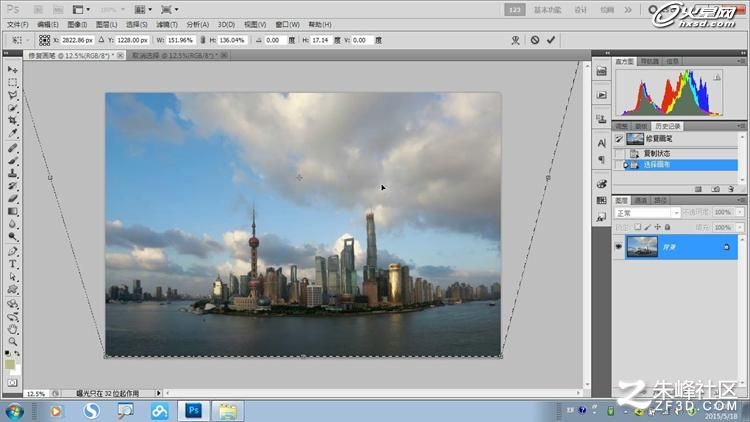Set history brush source box for 复制状态
This screenshot has height=422, width=750.
(619, 154)
